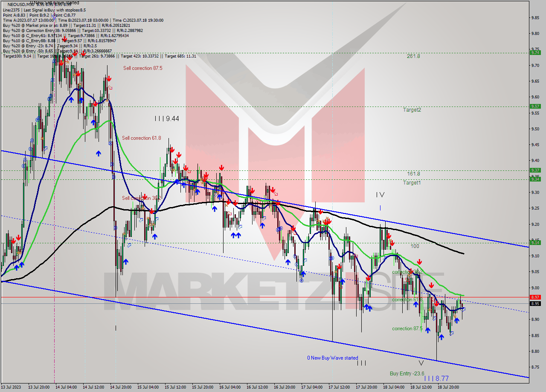The image size is (546, 392).
Task: Click the green 9.14 price tag
Action: (535, 243)
